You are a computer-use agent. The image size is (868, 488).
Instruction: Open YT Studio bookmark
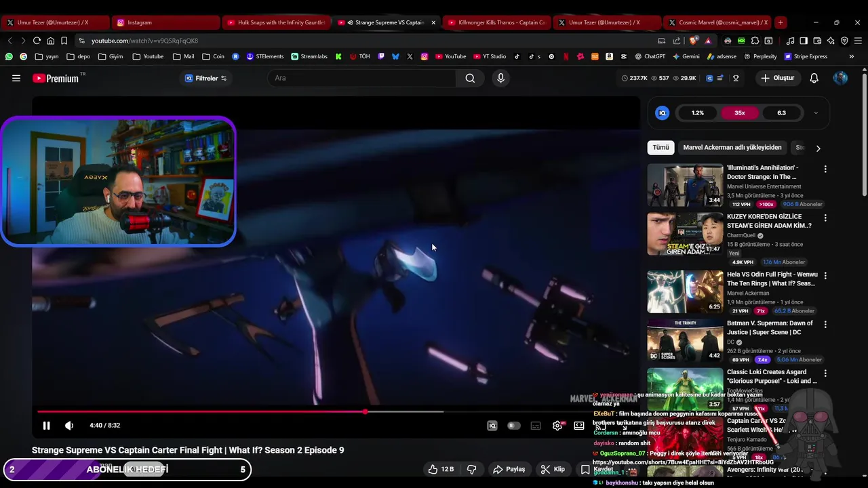(488, 56)
